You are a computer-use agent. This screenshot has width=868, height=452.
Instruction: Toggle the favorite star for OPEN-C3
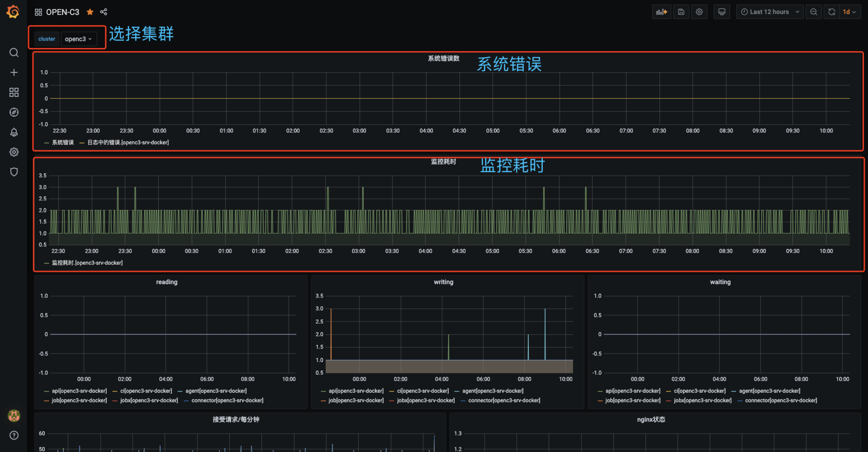[90, 12]
